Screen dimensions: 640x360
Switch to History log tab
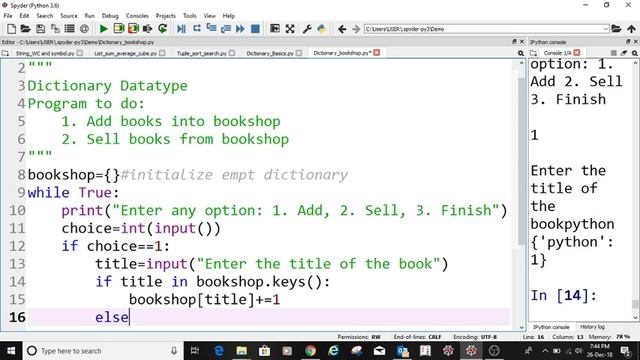tap(592, 327)
